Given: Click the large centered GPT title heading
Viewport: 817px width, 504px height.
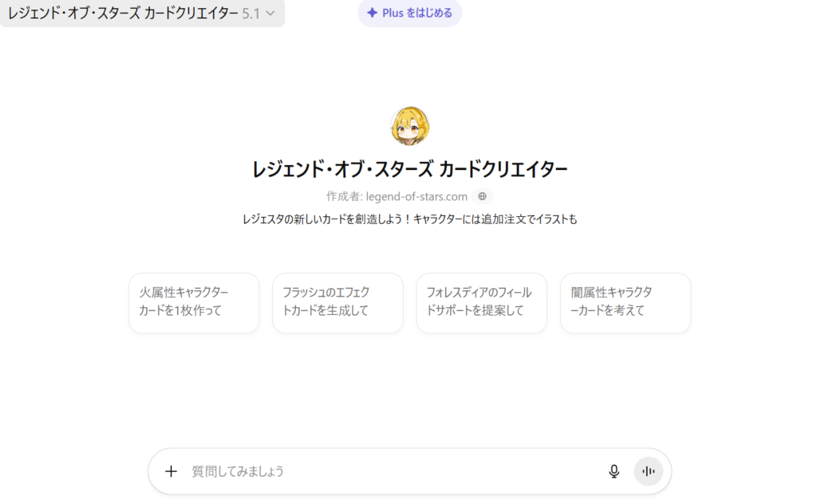Looking at the screenshot, I should click(x=409, y=170).
